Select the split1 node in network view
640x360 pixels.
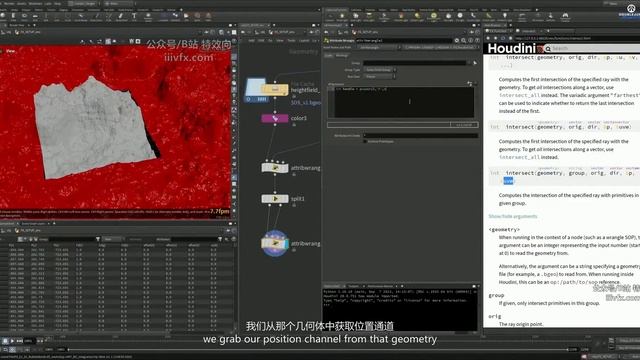tap(275, 199)
